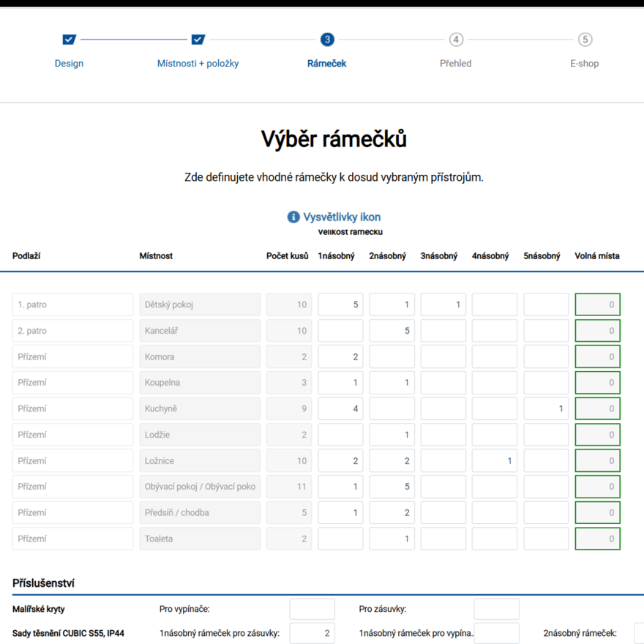Go to the Přehled step label

pos(455,63)
